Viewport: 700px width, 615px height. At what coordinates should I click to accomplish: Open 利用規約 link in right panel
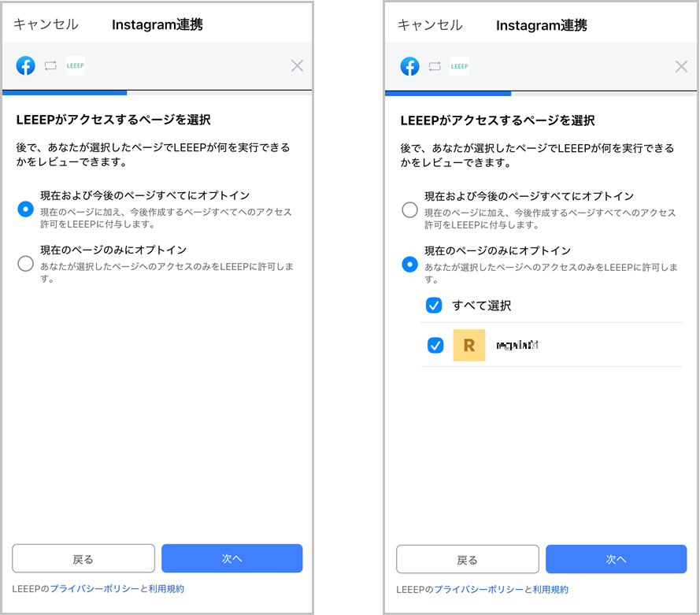(x=550, y=590)
